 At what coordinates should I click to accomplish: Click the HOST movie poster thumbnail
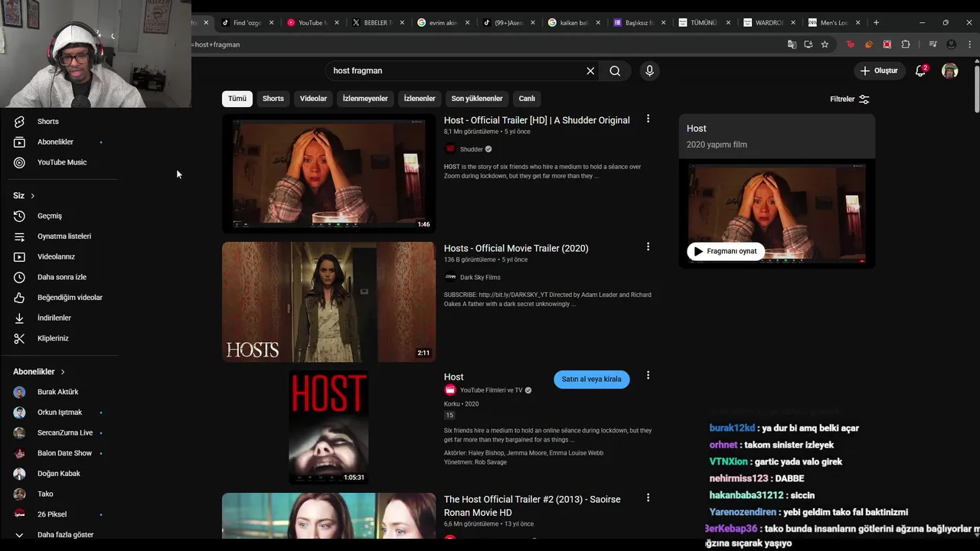click(328, 427)
